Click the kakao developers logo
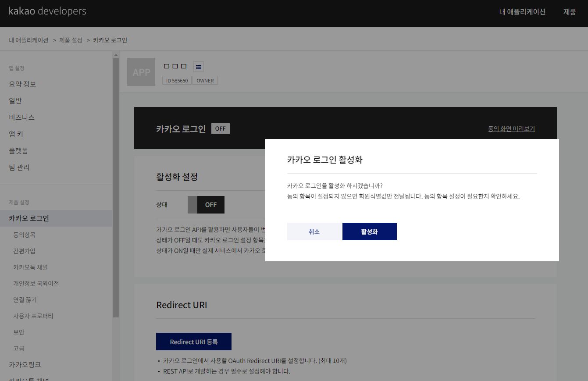 coord(47,11)
